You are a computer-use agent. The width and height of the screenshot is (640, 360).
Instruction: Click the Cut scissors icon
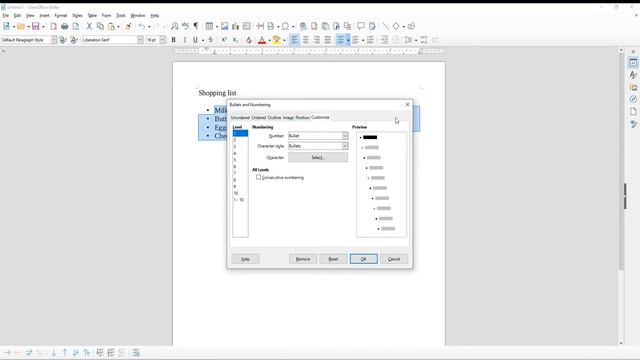(89, 26)
